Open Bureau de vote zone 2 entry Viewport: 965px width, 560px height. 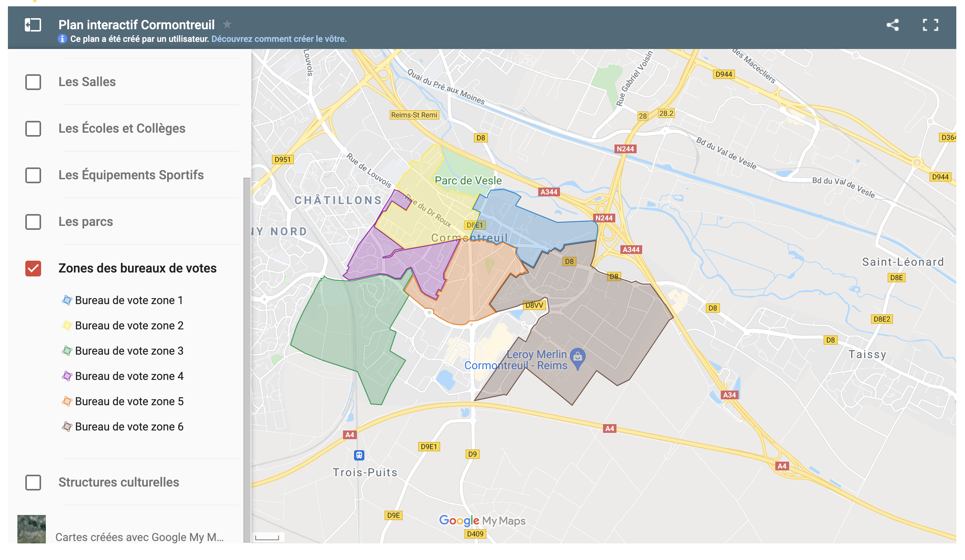click(x=129, y=325)
